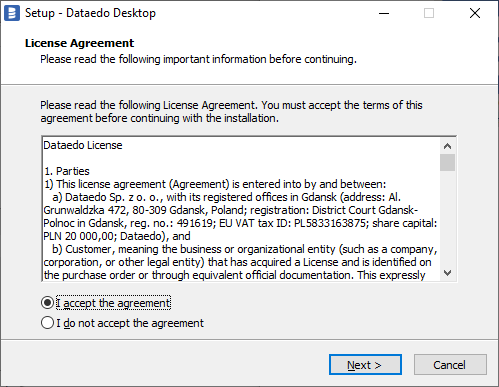The image size is (499, 387).
Task: Close the Setup - Dataedo Desktop window
Action: click(x=475, y=13)
